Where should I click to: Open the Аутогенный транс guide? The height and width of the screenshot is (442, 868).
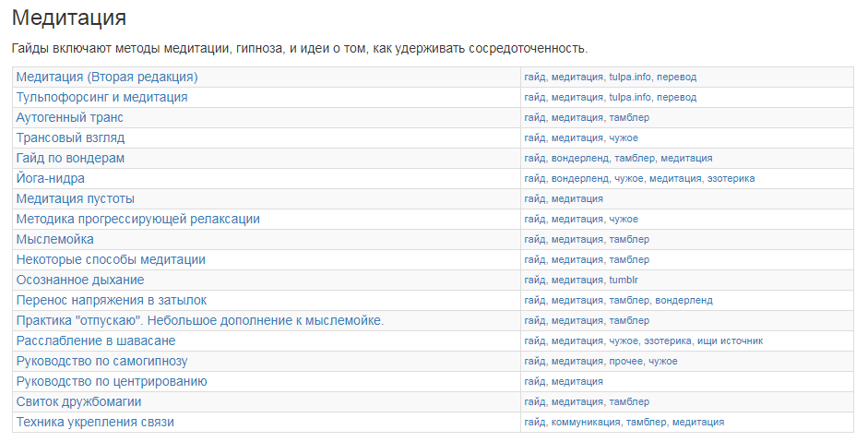70,117
